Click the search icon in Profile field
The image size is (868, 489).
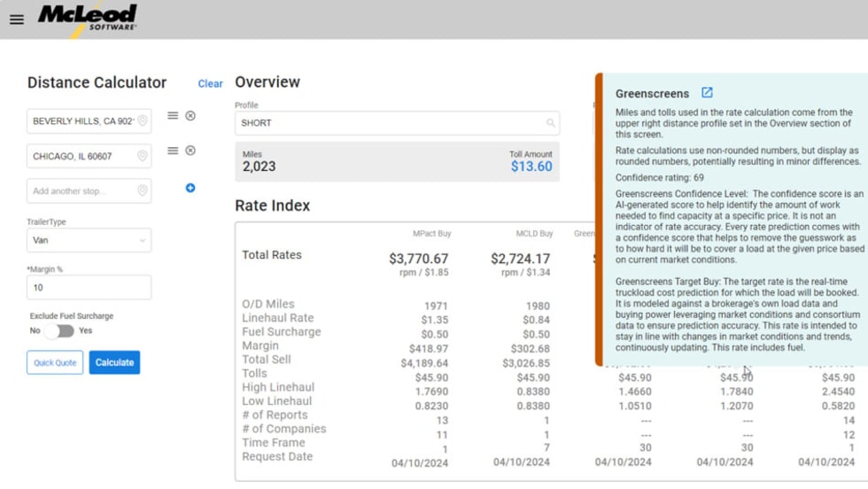click(550, 123)
